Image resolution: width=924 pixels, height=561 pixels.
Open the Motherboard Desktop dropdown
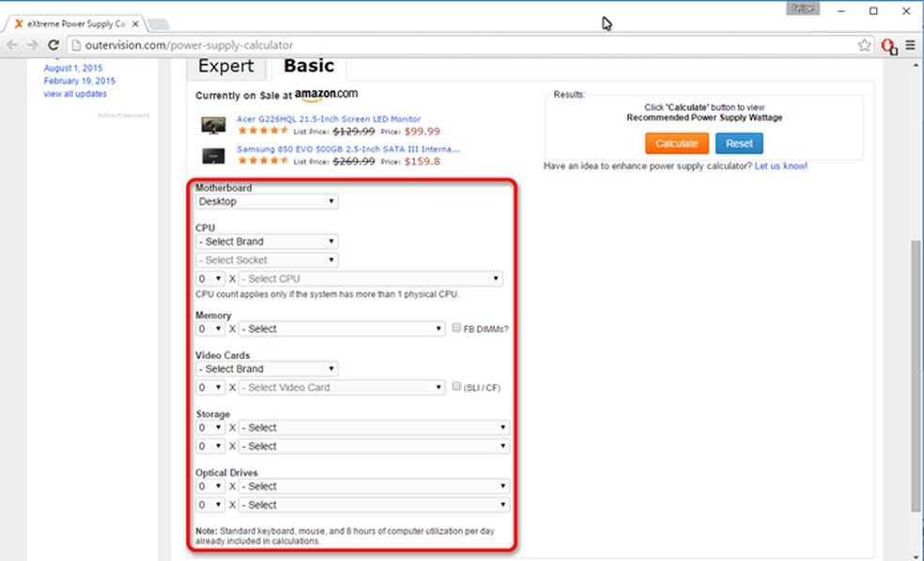[x=267, y=202]
